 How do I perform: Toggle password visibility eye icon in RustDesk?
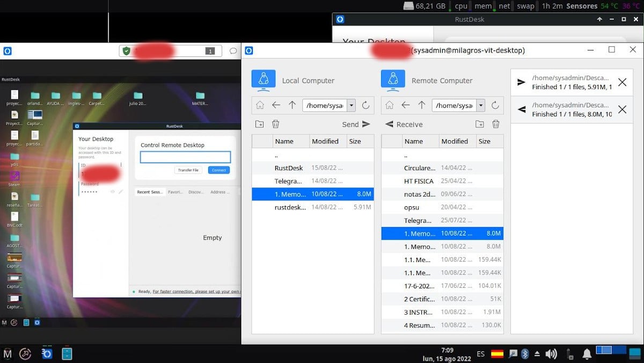coord(113,192)
